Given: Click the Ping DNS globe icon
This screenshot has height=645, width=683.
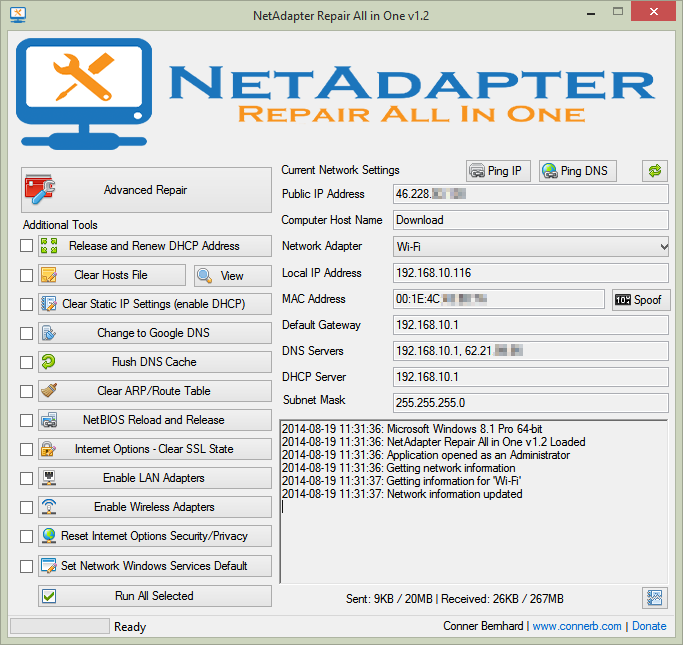Looking at the screenshot, I should coord(550,171).
